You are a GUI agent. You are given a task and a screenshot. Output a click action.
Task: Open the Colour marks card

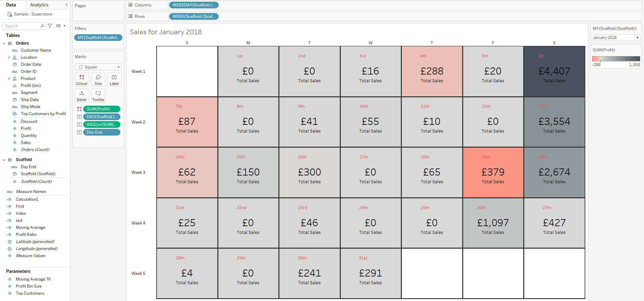click(82, 80)
